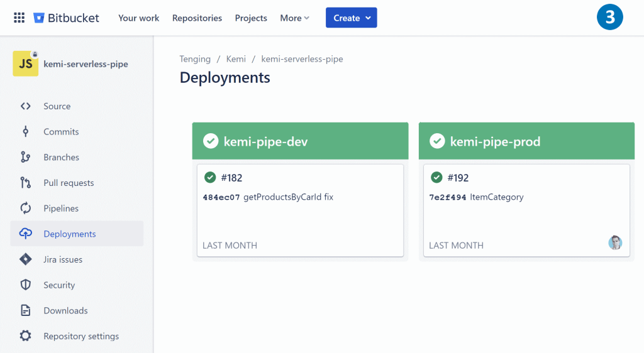Image resolution: width=644 pixels, height=353 pixels.
Task: Open the app switcher grid icon
Action: point(19,18)
